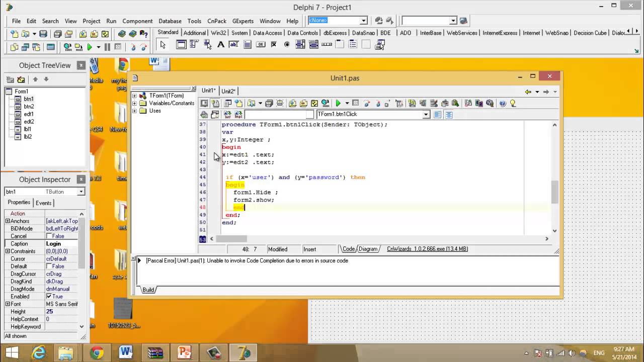The width and height of the screenshot is (644, 362).
Task: Click the jump to interface icon
Action: click(227, 115)
